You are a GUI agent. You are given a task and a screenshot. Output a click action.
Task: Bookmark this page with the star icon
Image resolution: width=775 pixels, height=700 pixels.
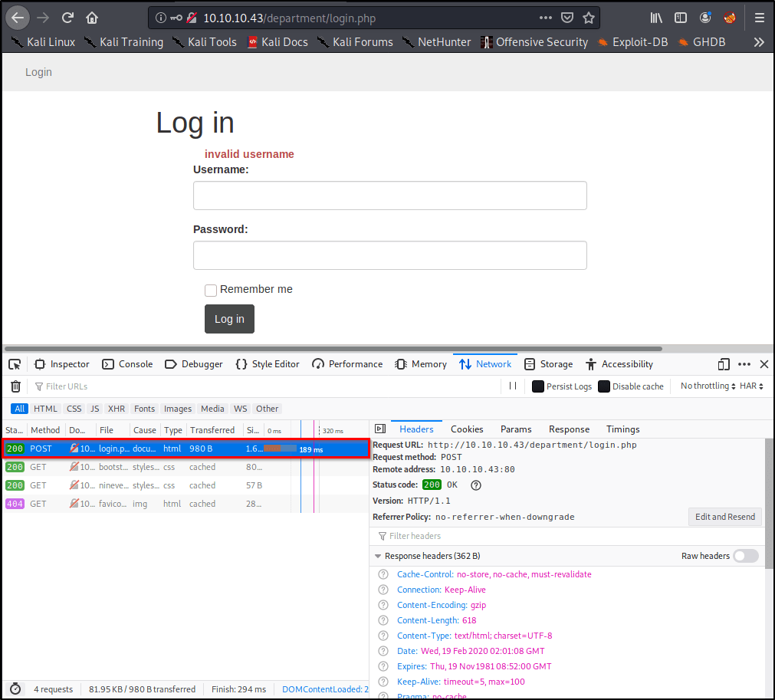pos(588,18)
